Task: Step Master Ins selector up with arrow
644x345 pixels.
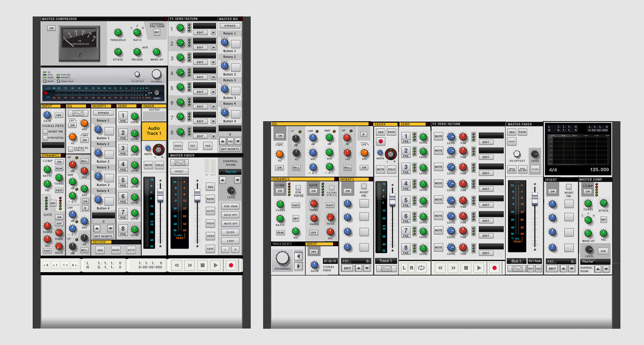Action: (x=223, y=141)
